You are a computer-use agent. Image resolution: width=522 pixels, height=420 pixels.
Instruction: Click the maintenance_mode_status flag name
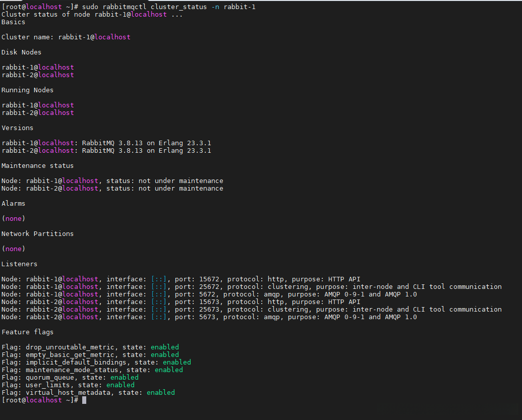coord(72,370)
